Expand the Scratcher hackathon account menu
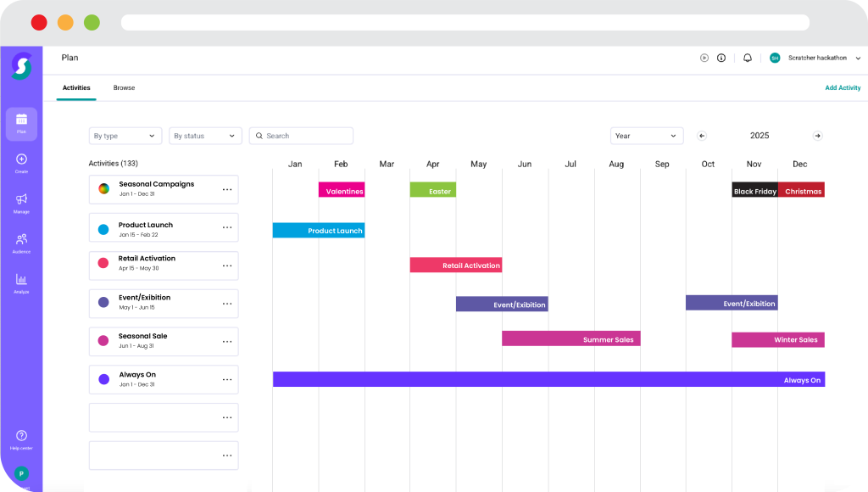The height and width of the screenshot is (492, 868). 858,58
